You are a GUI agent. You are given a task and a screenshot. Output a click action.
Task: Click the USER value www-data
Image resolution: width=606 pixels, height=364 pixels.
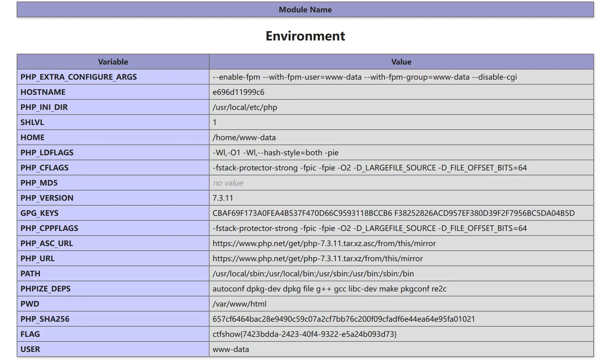click(x=231, y=349)
